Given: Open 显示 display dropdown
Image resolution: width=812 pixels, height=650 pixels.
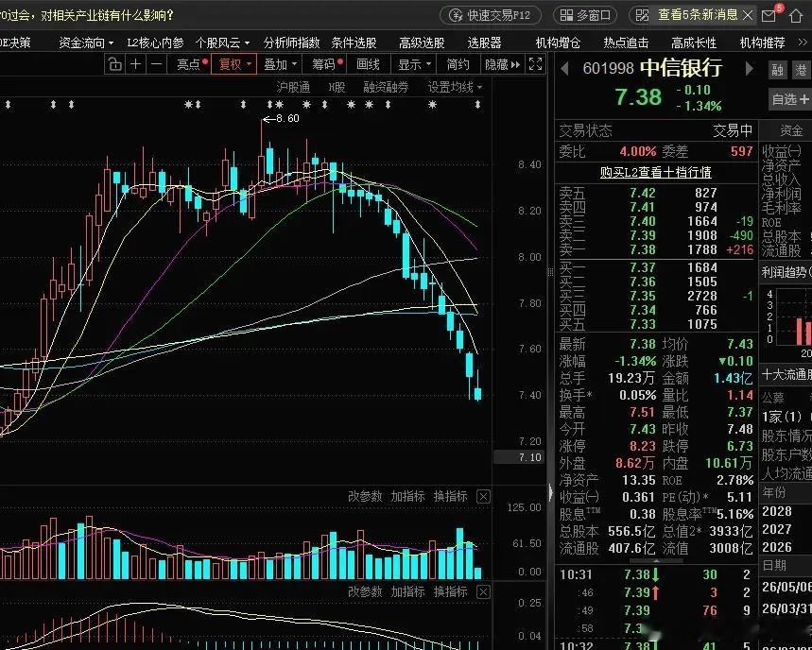Looking at the screenshot, I should [x=414, y=64].
